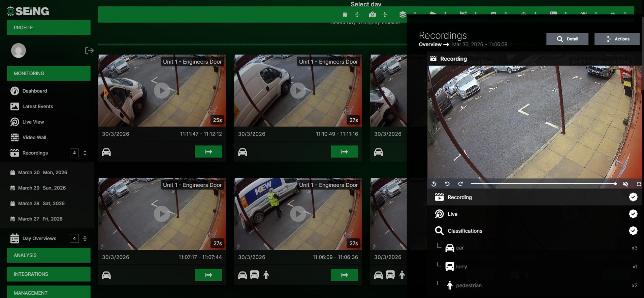Viewport: 644px width, 298px height.
Task: Open details arrow for the 11:11:47 recording
Action: click(x=208, y=152)
